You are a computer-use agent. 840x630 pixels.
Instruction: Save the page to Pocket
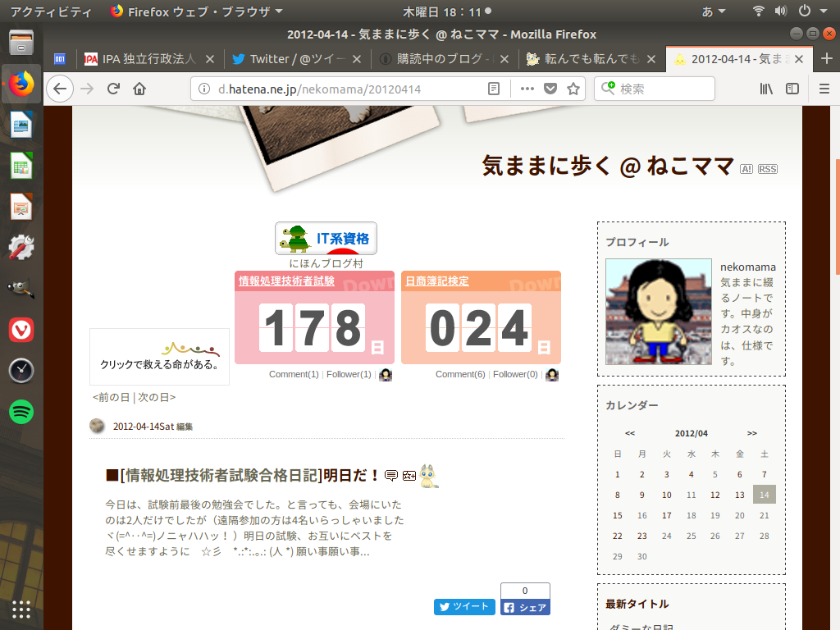550,88
